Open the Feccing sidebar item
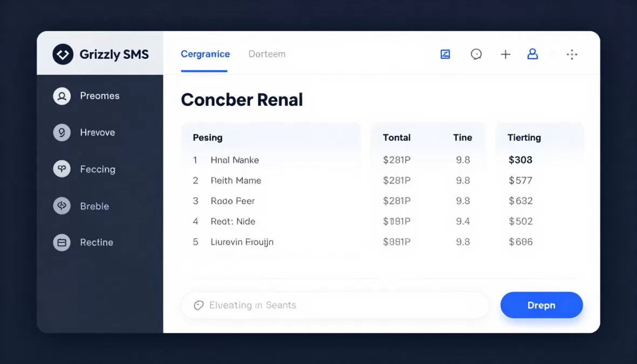637x364 pixels. (x=85, y=169)
